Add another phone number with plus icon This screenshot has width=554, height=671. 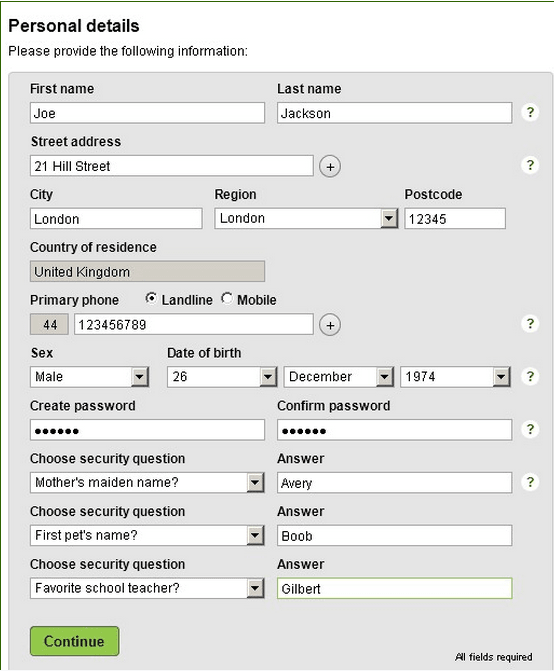click(330, 325)
